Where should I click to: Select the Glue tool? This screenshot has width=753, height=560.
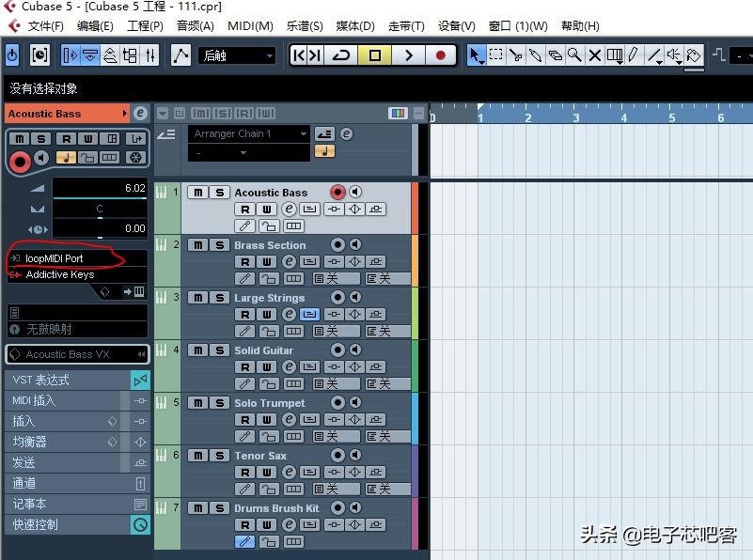(535, 55)
